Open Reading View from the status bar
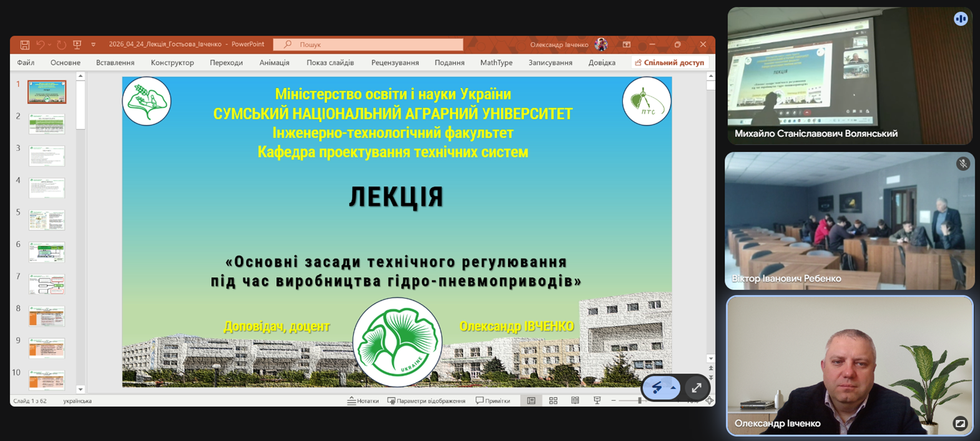 575,401
